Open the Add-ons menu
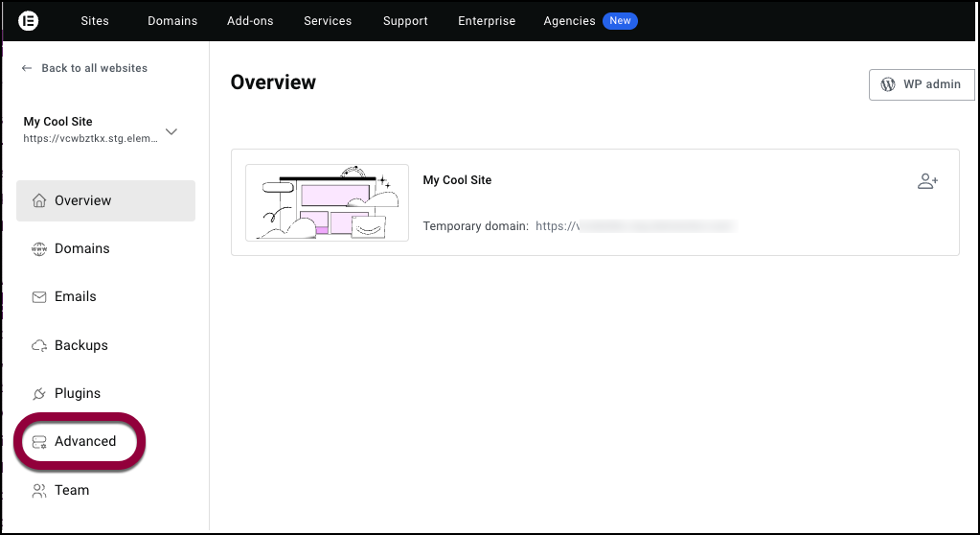Screen dimensions: 980x535 252,21
